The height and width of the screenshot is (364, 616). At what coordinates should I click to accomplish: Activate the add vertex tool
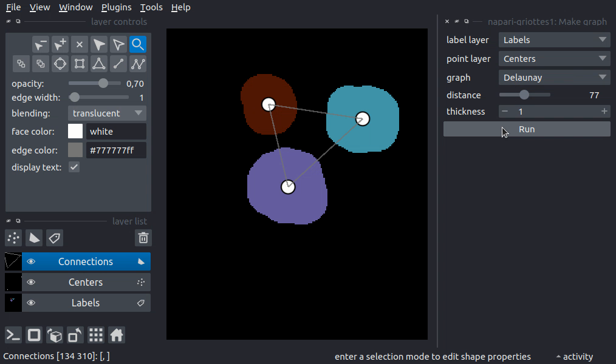tap(60, 44)
